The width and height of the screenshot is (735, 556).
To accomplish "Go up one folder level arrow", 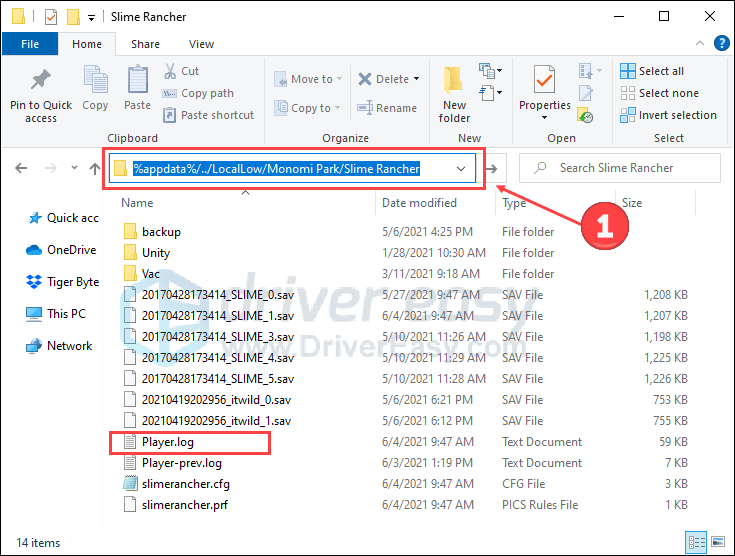I will tap(95, 168).
